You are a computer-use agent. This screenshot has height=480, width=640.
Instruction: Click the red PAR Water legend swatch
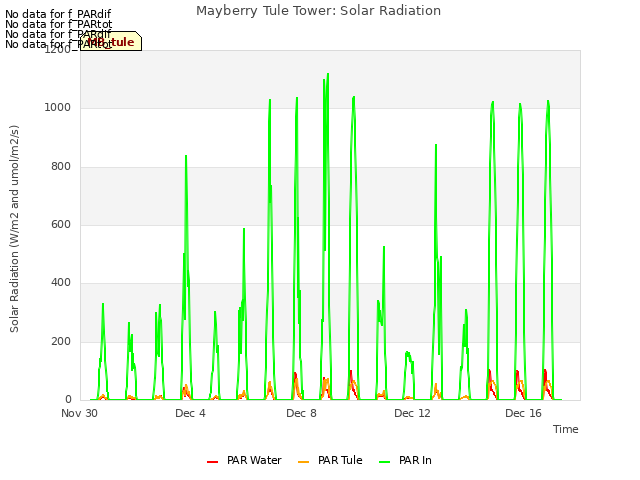(212, 462)
